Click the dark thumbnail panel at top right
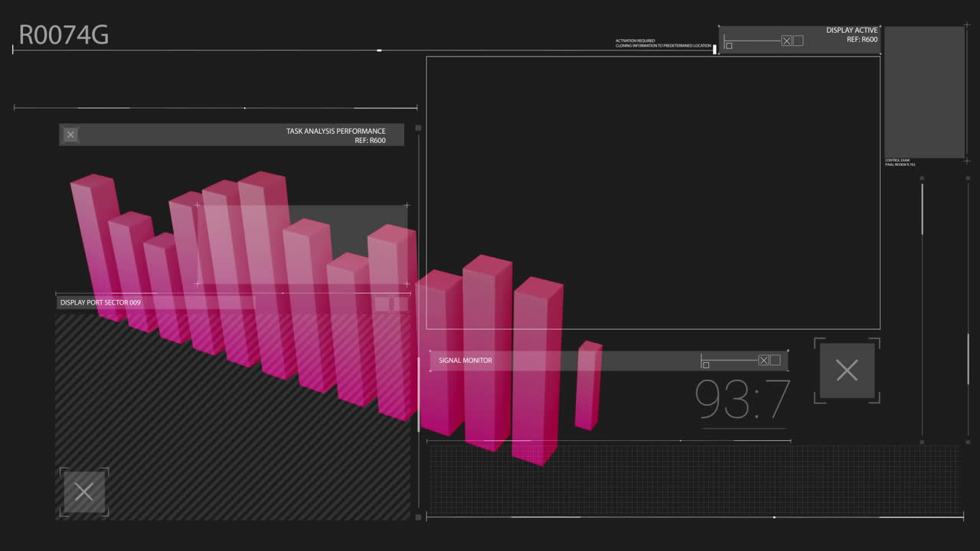Screen dimensions: 980x551 925,92
